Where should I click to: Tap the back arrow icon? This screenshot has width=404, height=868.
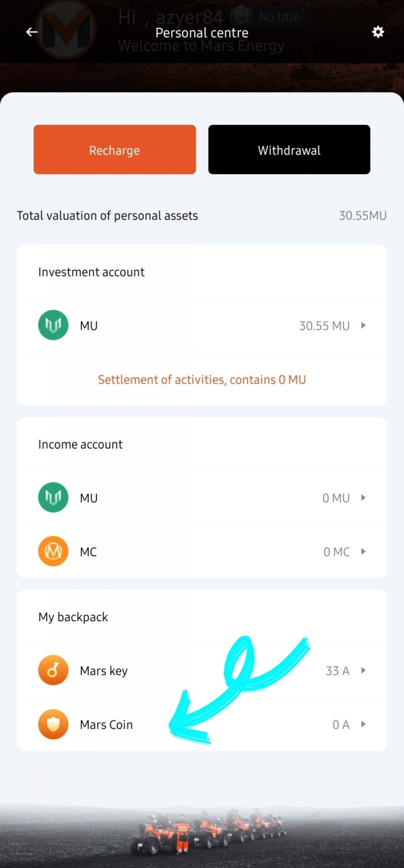coord(32,32)
